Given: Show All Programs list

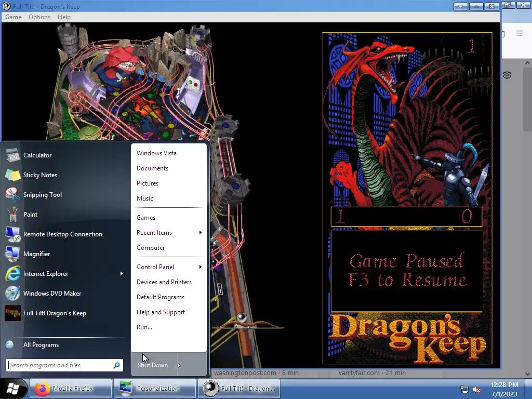Looking at the screenshot, I should 41,345.
